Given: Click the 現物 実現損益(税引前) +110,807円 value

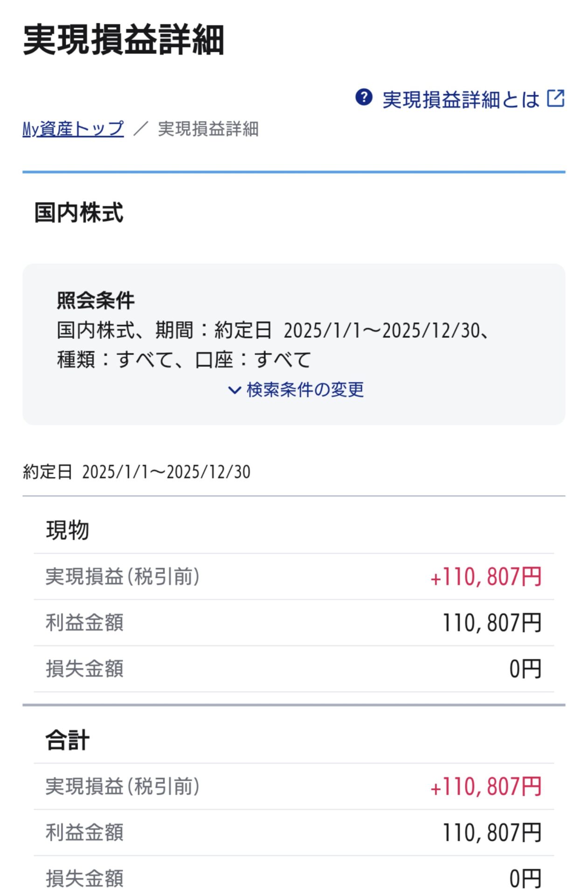Looking at the screenshot, I should click(x=485, y=577).
